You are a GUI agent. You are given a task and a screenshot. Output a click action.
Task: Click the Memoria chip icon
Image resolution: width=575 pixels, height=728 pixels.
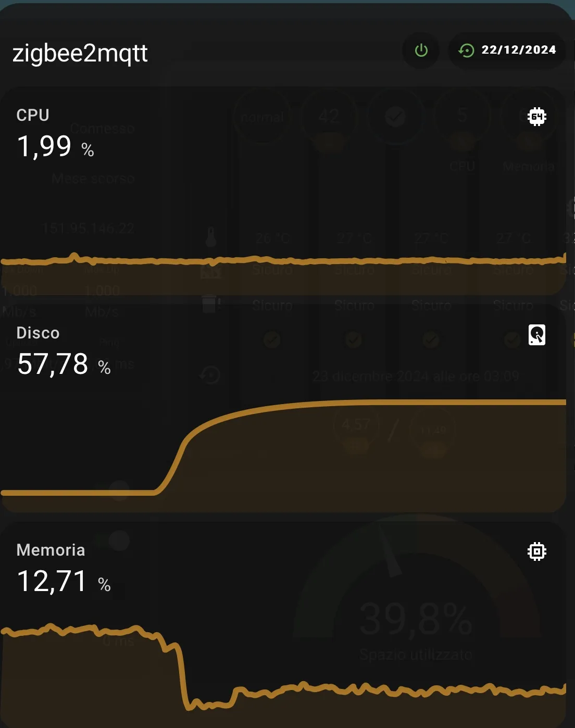point(536,551)
